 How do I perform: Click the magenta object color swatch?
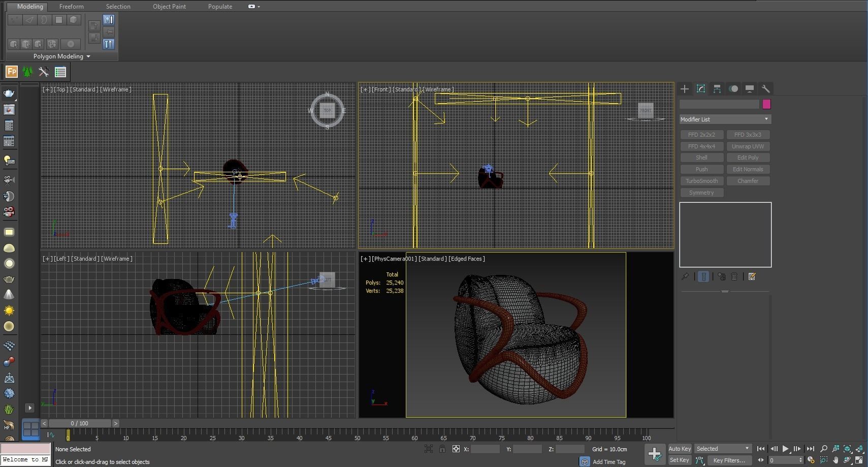click(x=766, y=104)
